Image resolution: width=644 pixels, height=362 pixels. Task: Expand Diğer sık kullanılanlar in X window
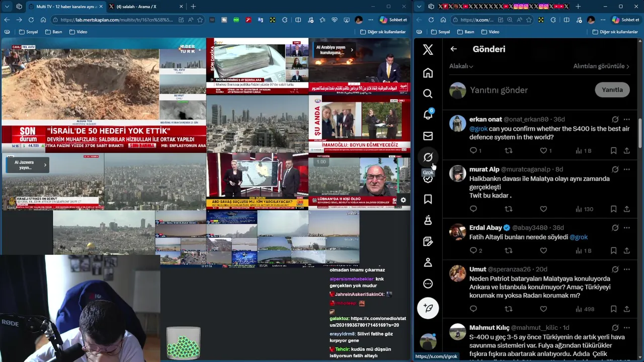click(x=615, y=32)
